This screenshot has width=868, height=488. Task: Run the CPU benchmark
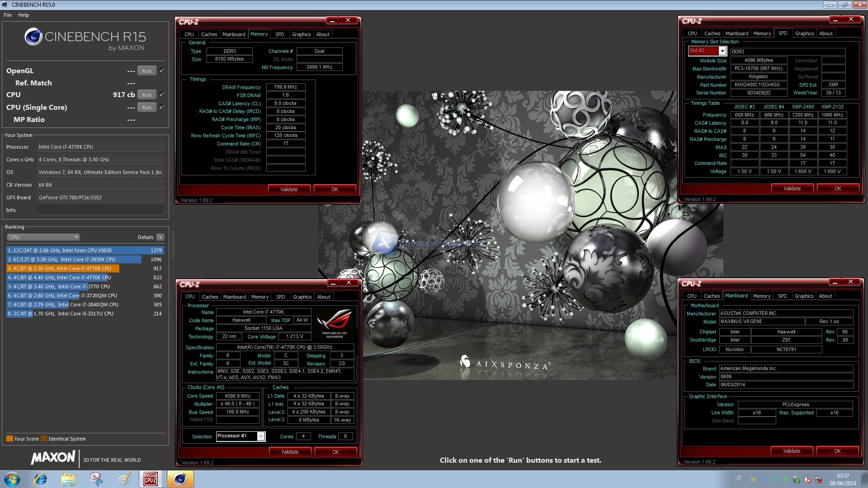pyautogui.click(x=146, y=95)
